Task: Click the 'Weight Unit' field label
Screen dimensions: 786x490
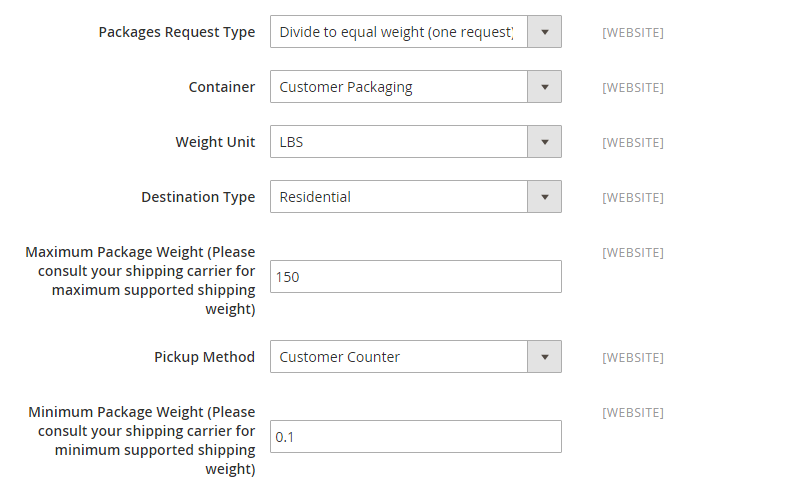Action: (x=216, y=142)
